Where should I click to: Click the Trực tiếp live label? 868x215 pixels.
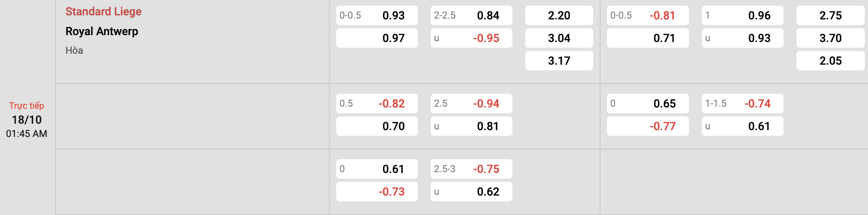[27, 106]
